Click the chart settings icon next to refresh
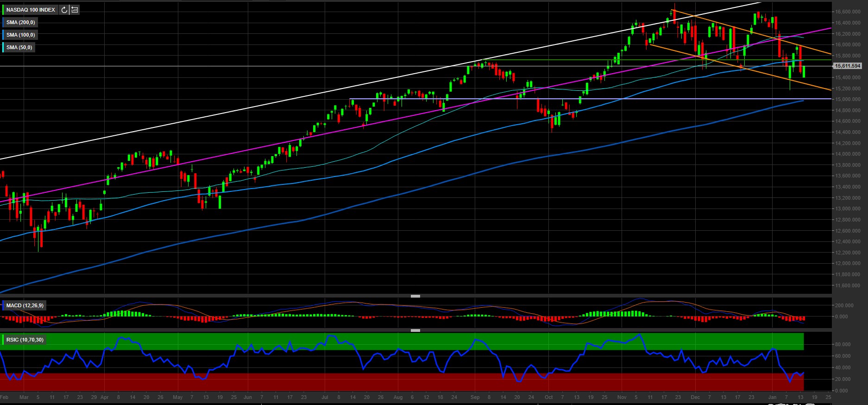The width and height of the screenshot is (868, 405). (75, 10)
